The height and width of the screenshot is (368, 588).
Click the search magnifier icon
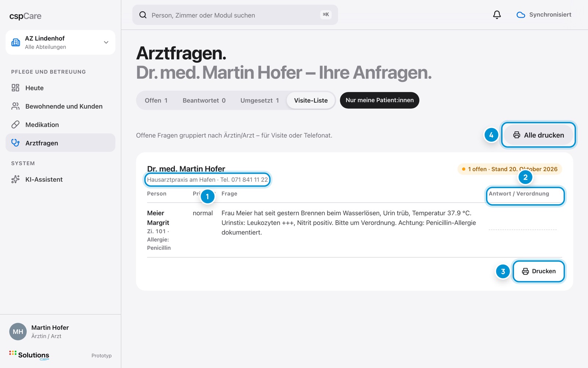(x=143, y=15)
